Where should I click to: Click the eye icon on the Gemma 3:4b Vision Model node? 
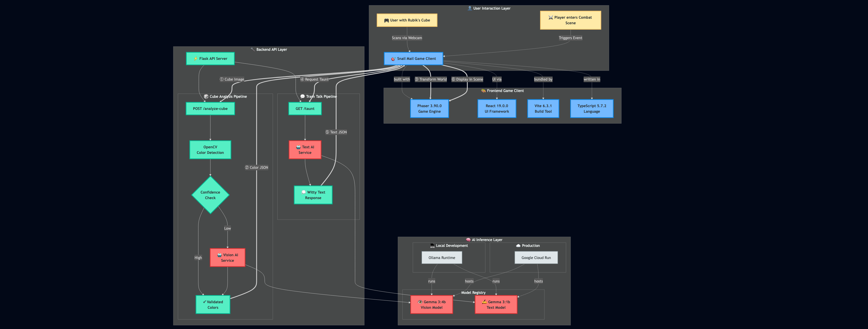click(x=420, y=302)
